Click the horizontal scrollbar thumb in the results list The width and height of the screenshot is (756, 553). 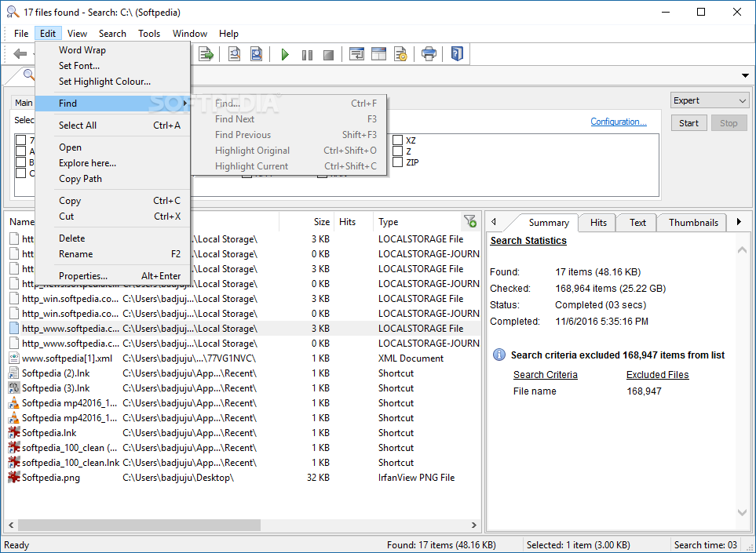click(139, 525)
